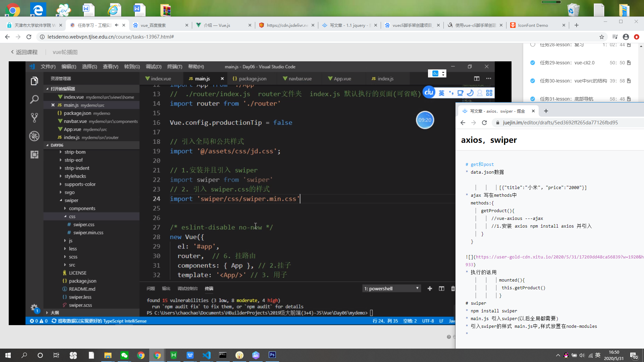Mute the audio on the 任务学习 tab

[116, 25]
